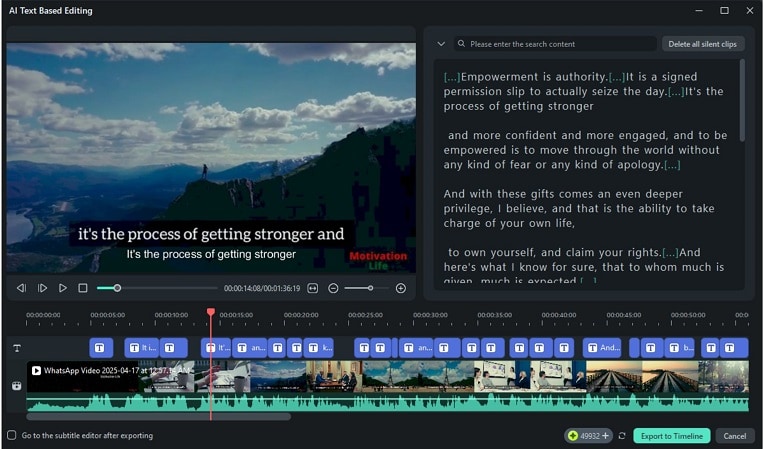Click the red playhead marker
Viewport: 765px width, 449px height.
(x=211, y=311)
